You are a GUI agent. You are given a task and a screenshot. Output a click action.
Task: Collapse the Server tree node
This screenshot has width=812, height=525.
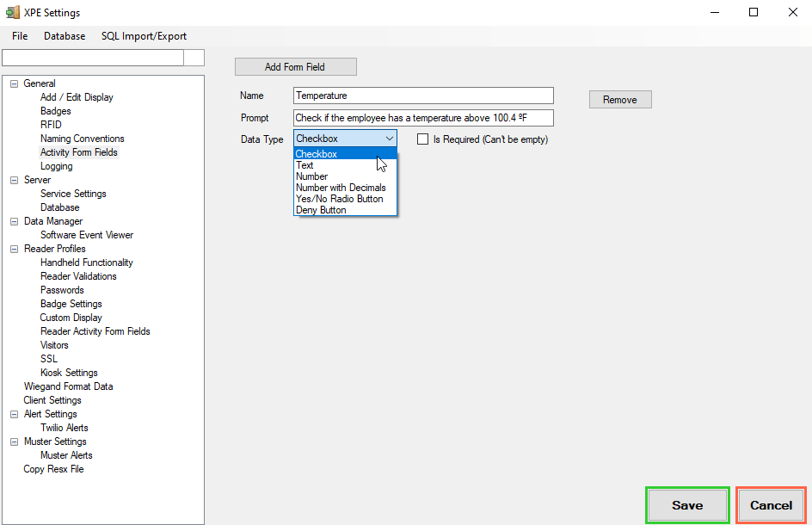point(14,181)
